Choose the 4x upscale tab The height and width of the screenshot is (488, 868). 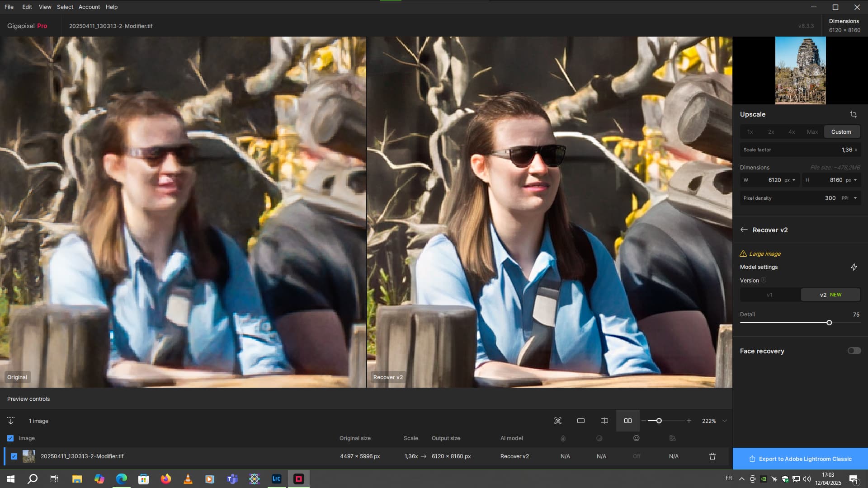tap(791, 132)
